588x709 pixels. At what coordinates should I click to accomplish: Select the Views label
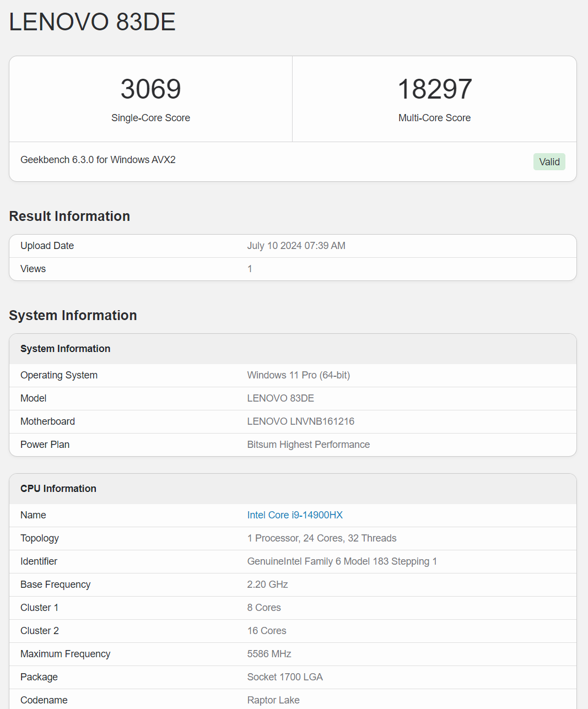33,269
